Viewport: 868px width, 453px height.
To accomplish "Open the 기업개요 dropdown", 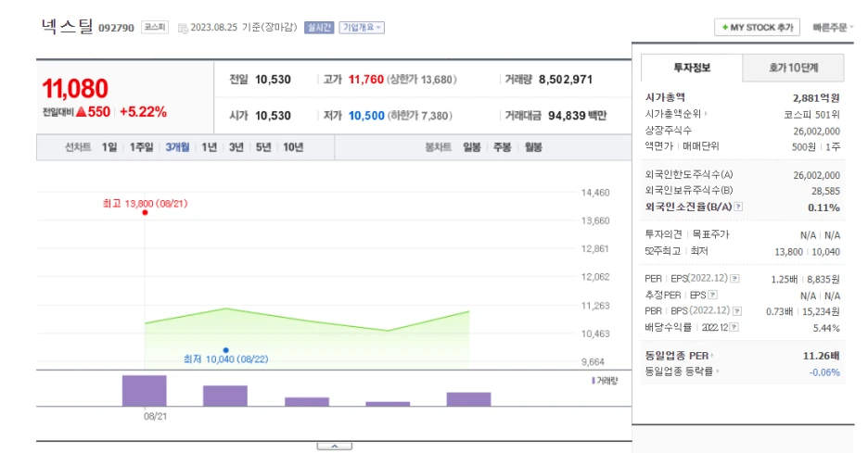I will pyautogui.click(x=362, y=27).
